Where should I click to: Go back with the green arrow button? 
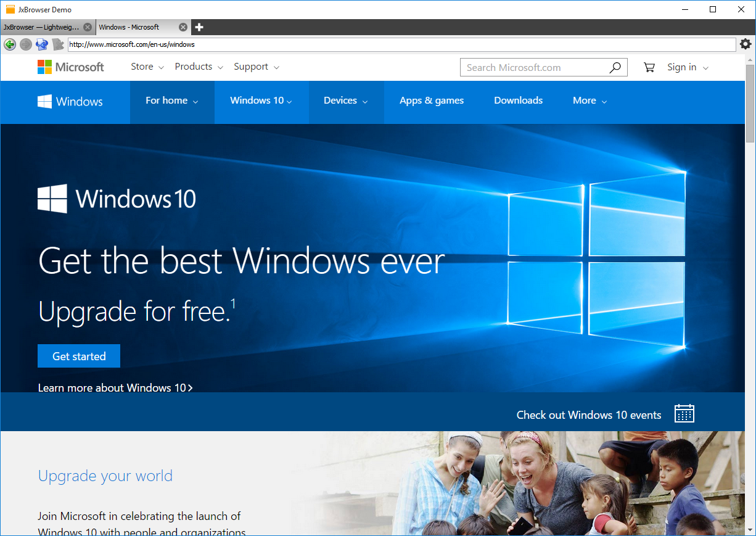pos(10,44)
